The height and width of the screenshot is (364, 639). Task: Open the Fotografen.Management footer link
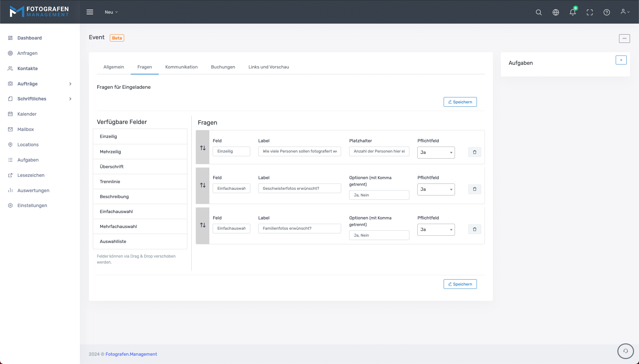pos(131,354)
